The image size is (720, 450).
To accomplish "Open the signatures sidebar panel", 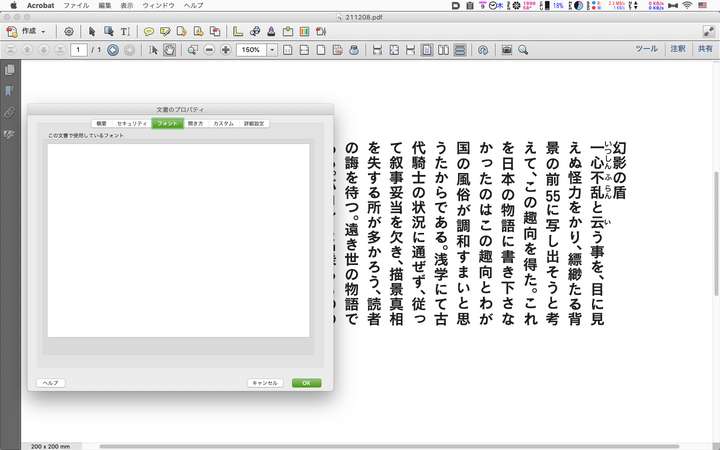I will tap(9, 134).
